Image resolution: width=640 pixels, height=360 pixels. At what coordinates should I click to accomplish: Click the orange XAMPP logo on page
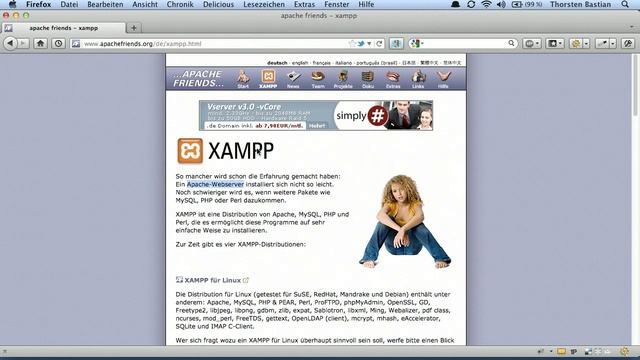click(190, 151)
